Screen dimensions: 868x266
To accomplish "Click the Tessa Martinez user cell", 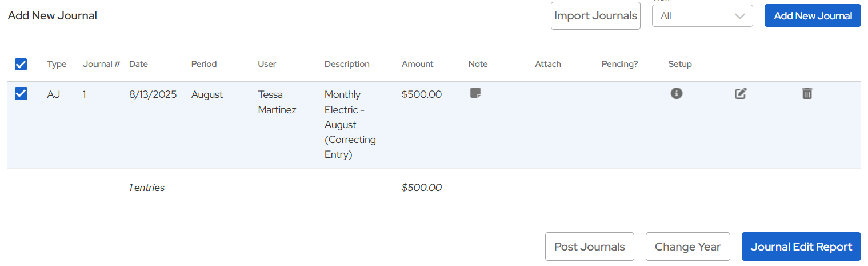I will (277, 102).
